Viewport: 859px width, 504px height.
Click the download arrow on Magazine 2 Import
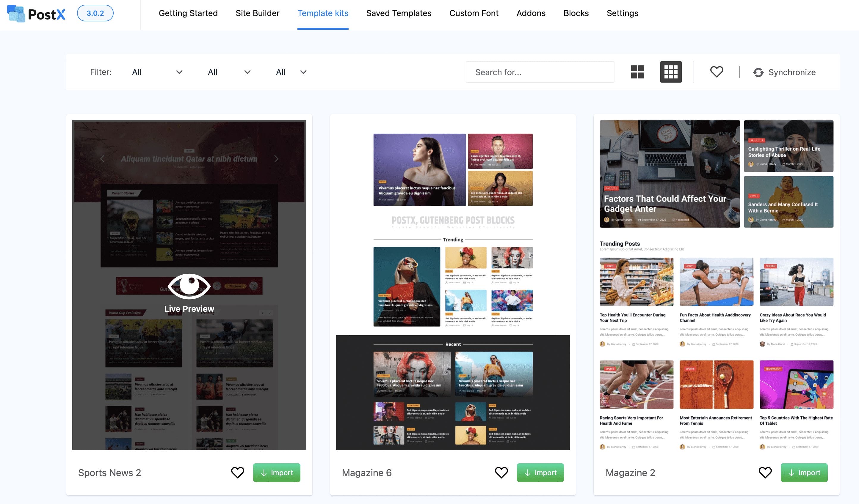pyautogui.click(x=792, y=473)
